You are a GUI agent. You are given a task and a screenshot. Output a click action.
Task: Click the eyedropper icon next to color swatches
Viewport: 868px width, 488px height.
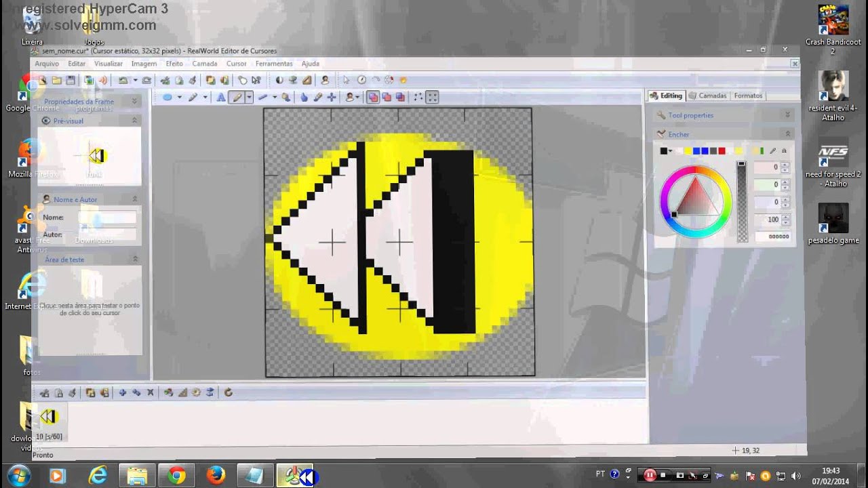pos(772,150)
